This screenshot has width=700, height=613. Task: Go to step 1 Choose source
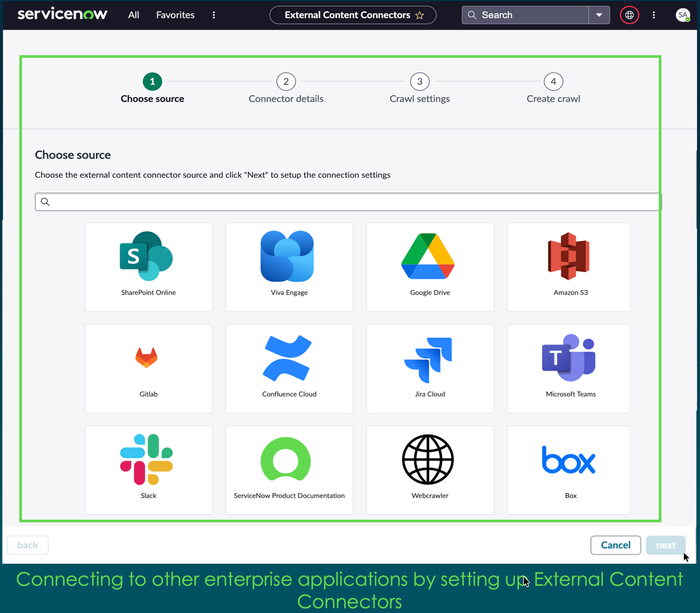point(152,88)
